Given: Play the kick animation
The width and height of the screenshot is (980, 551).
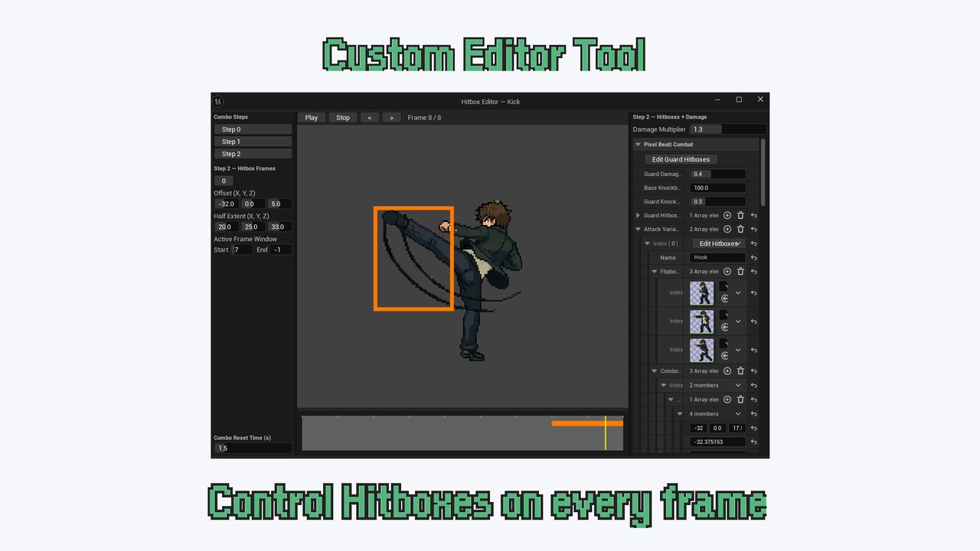Looking at the screenshot, I should (312, 118).
